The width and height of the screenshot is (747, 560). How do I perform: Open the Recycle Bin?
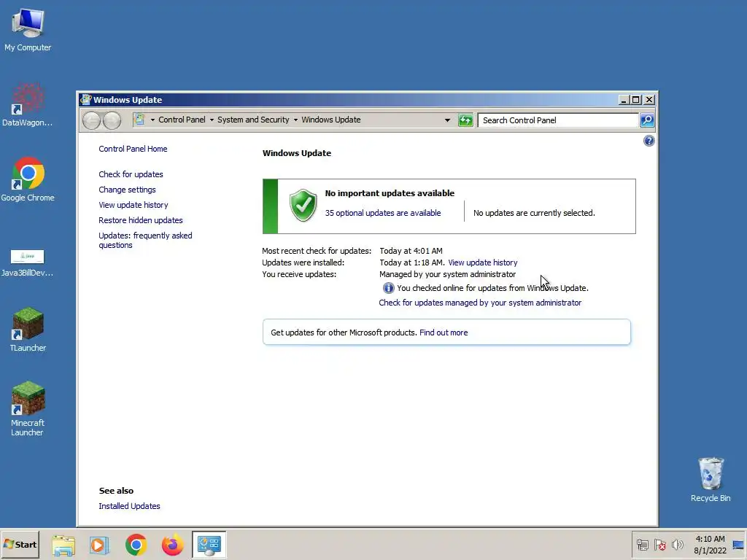[x=711, y=480]
